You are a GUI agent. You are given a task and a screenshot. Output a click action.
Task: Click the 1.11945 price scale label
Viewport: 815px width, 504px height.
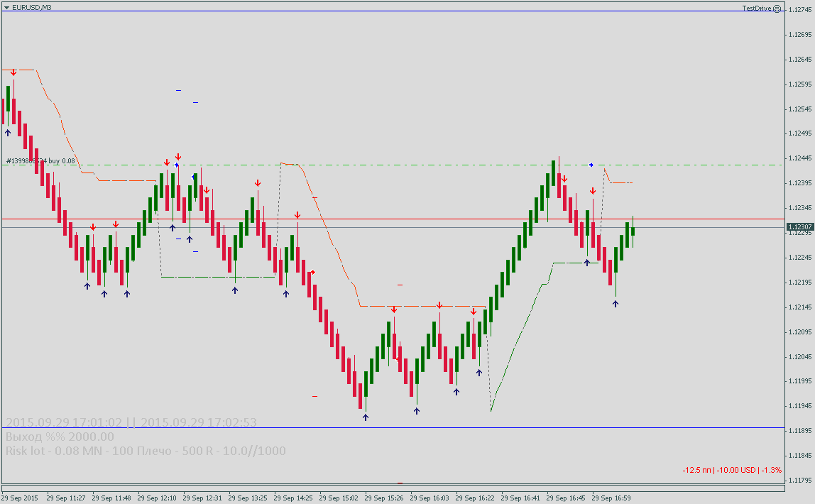point(800,406)
